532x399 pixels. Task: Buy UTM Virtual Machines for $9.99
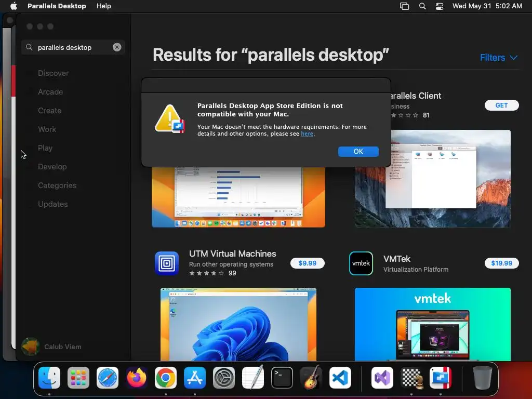pos(308,263)
